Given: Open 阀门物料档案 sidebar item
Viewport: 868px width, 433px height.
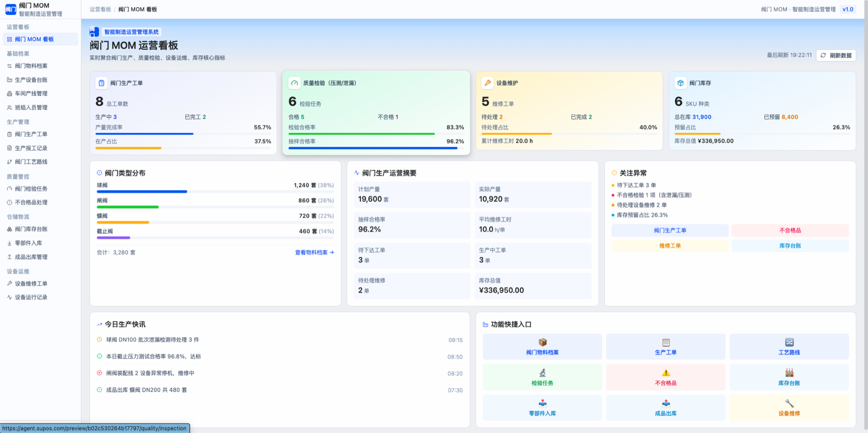Looking at the screenshot, I should (x=41, y=66).
